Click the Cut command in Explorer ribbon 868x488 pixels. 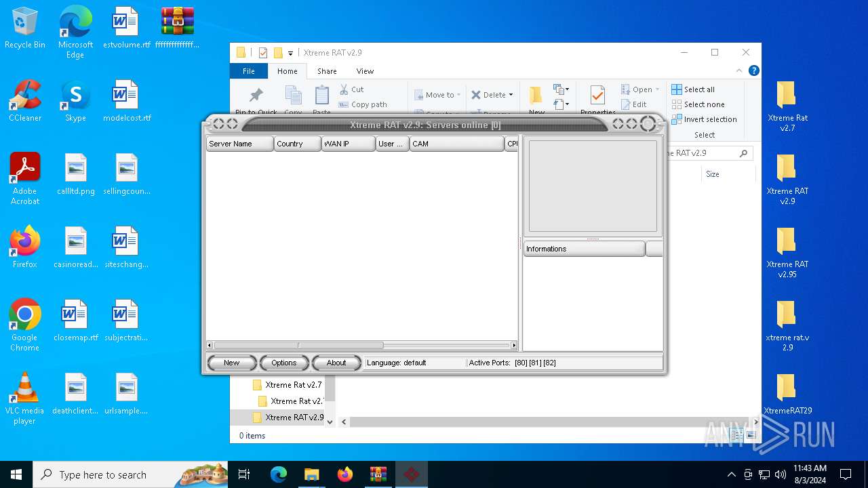tap(352, 89)
